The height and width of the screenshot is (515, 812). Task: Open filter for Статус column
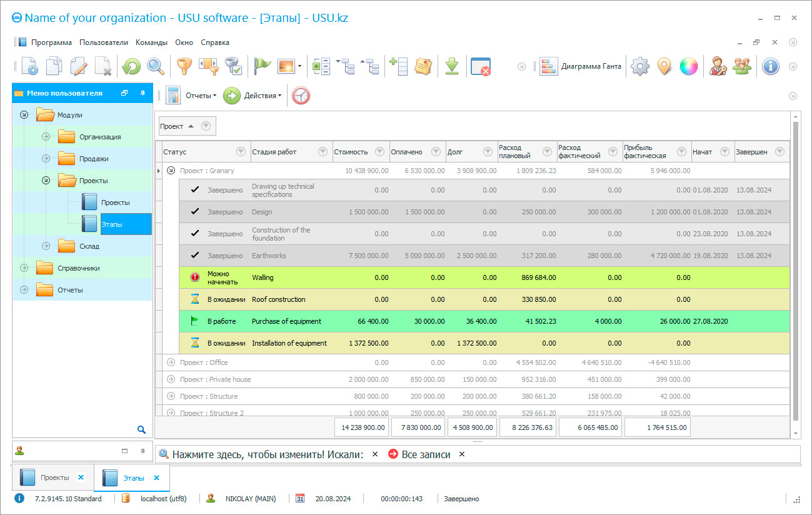(241, 152)
